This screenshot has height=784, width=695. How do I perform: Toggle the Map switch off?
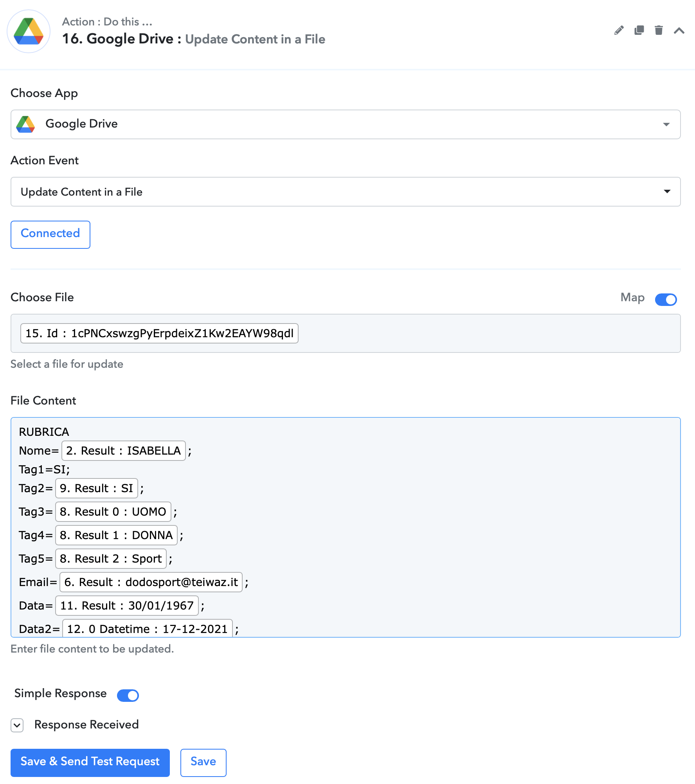pyautogui.click(x=666, y=299)
